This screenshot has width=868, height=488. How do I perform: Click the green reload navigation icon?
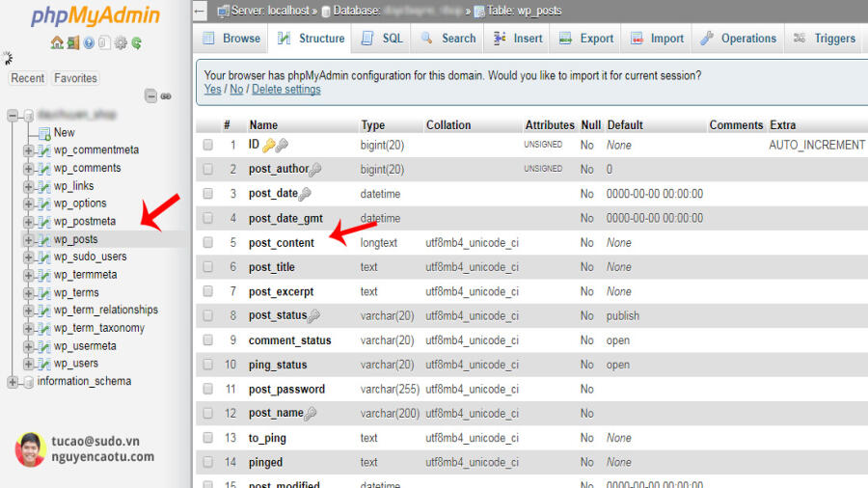(136, 42)
